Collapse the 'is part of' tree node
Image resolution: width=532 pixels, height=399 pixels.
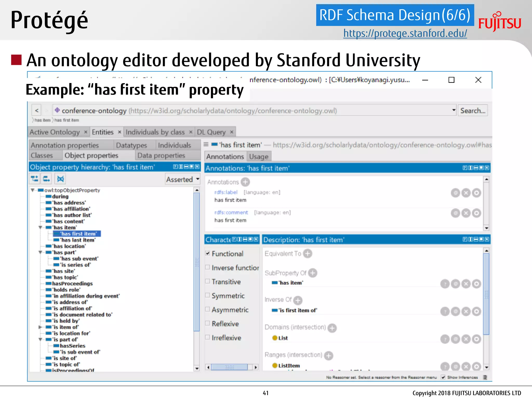[x=40, y=340]
